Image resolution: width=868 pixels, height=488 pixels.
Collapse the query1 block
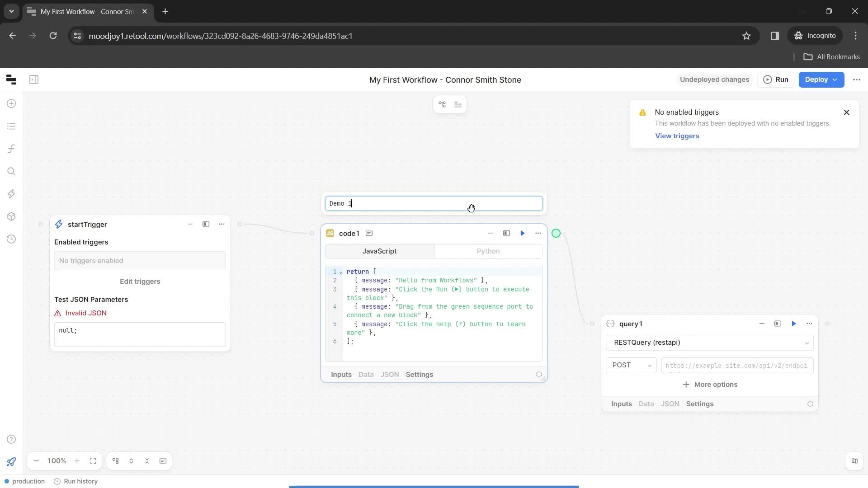click(762, 324)
